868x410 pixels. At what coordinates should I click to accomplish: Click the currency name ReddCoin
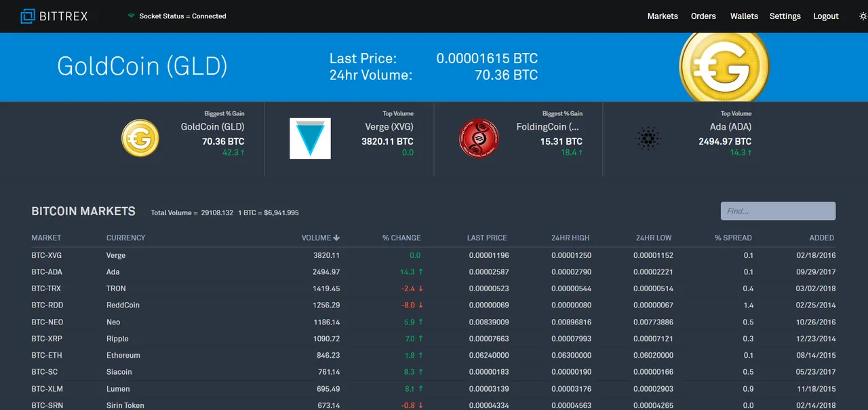(123, 305)
